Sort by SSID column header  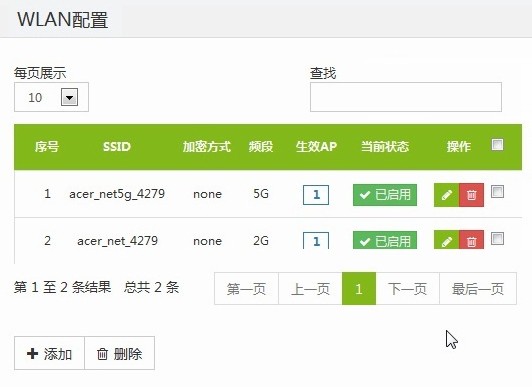click(117, 147)
